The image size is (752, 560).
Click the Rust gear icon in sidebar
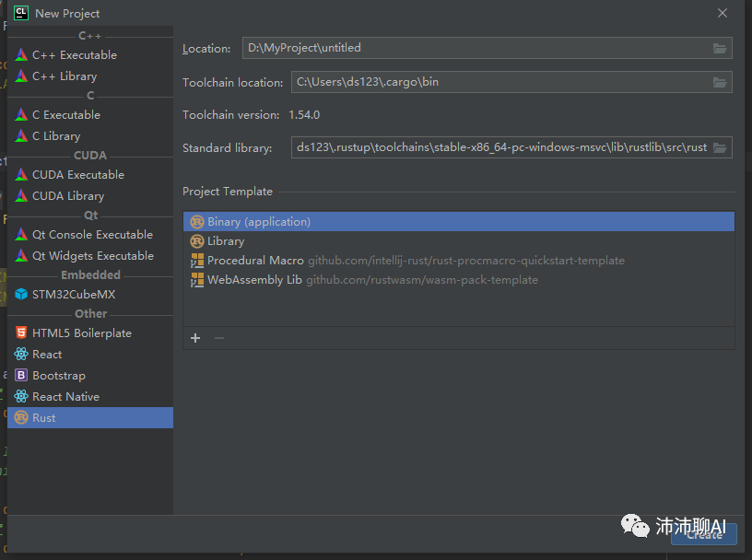[x=21, y=417]
